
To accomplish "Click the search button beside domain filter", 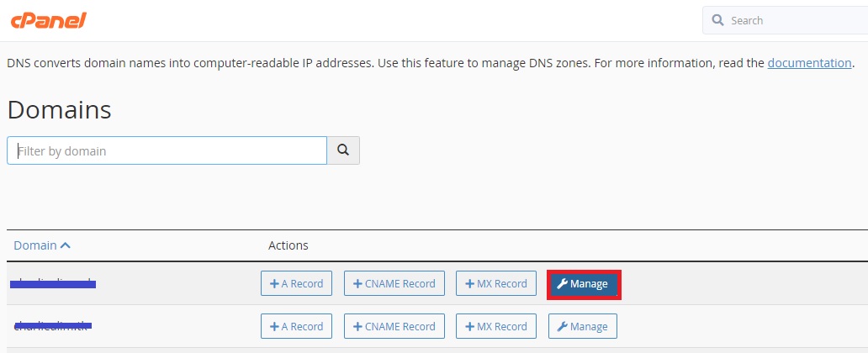I will pos(343,150).
